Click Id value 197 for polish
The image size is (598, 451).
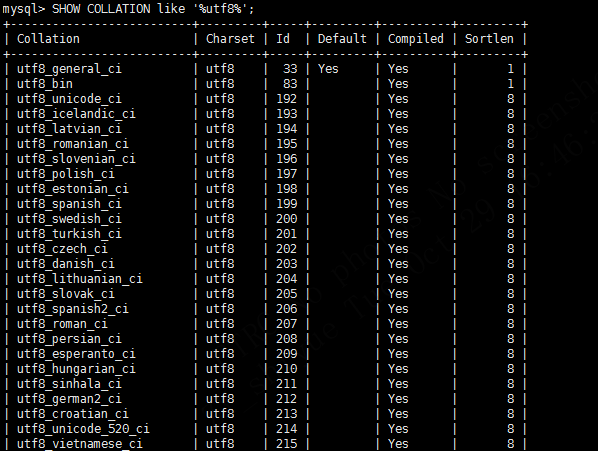point(286,174)
